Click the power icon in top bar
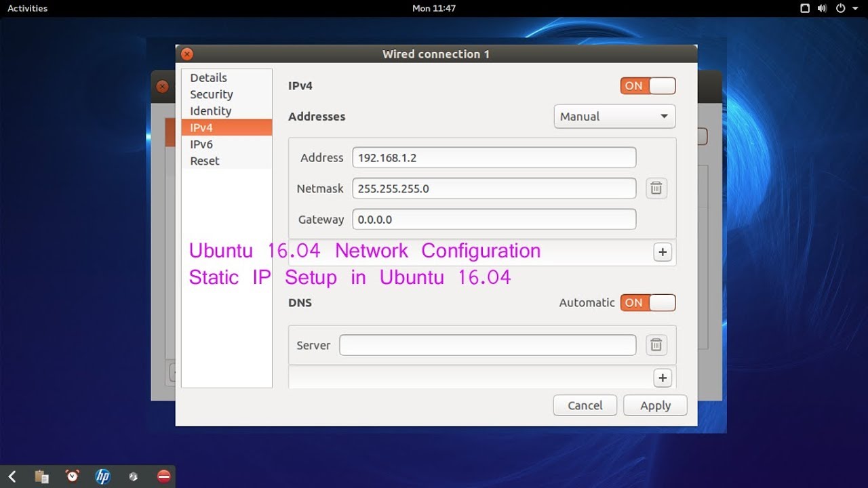The width and height of the screenshot is (868, 488). (x=841, y=8)
